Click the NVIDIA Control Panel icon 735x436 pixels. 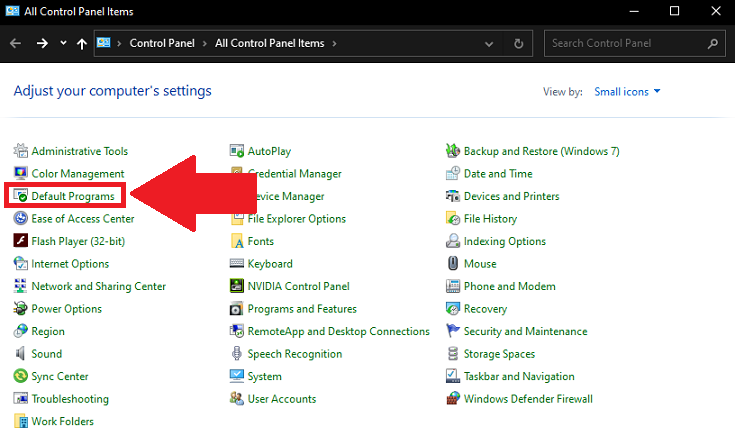tap(237, 287)
